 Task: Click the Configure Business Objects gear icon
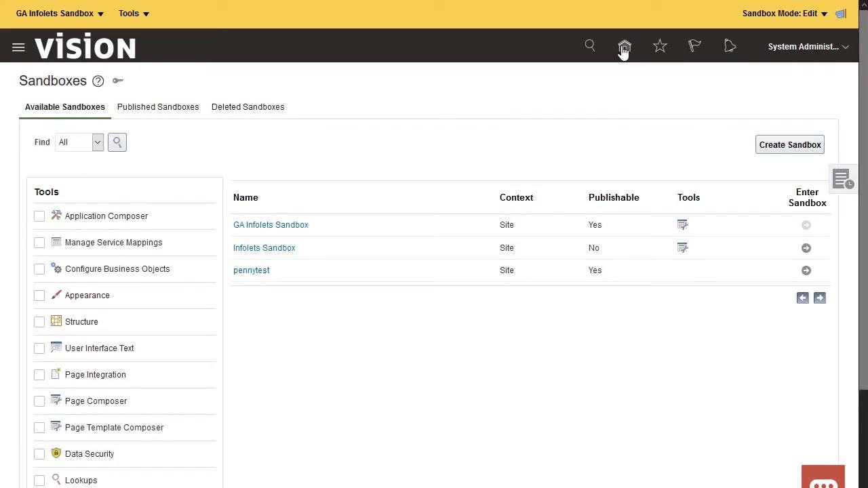(x=56, y=268)
